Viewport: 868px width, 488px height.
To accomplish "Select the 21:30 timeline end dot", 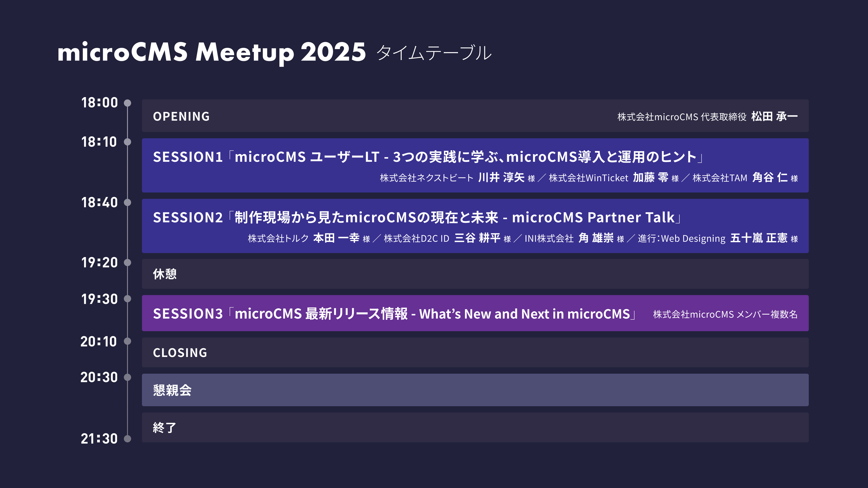I will pyautogui.click(x=127, y=439).
